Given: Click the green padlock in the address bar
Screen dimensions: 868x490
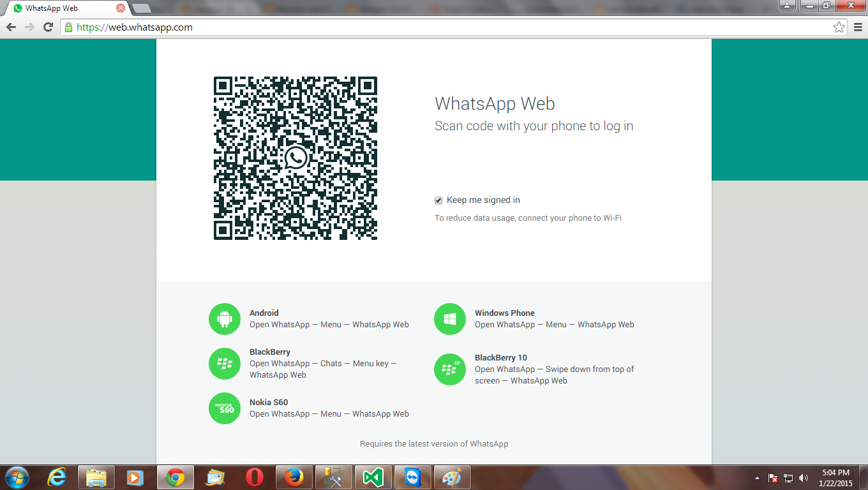Looking at the screenshot, I should tap(69, 27).
